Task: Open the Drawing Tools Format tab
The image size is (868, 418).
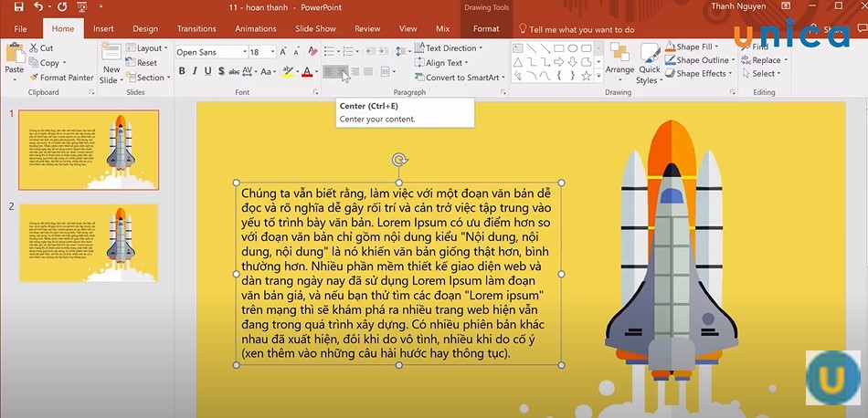Action: coord(486,29)
